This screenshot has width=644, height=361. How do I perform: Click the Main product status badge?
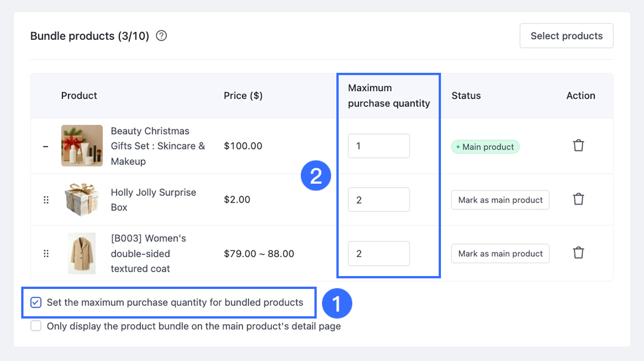pos(485,147)
